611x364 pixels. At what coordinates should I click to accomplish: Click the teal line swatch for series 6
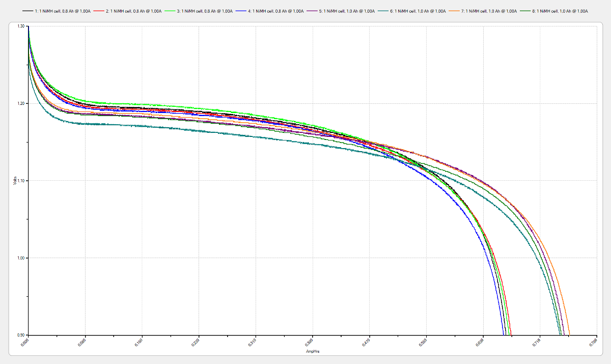(383, 11)
